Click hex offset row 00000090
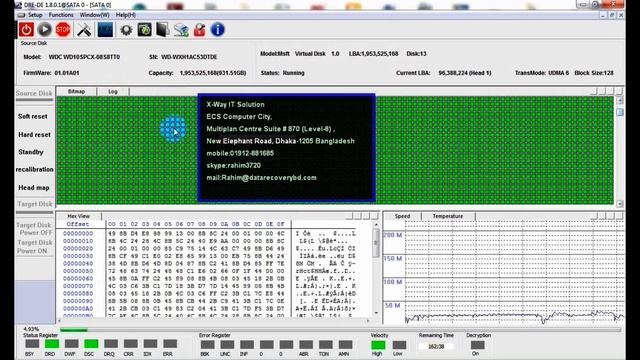 coord(78,301)
